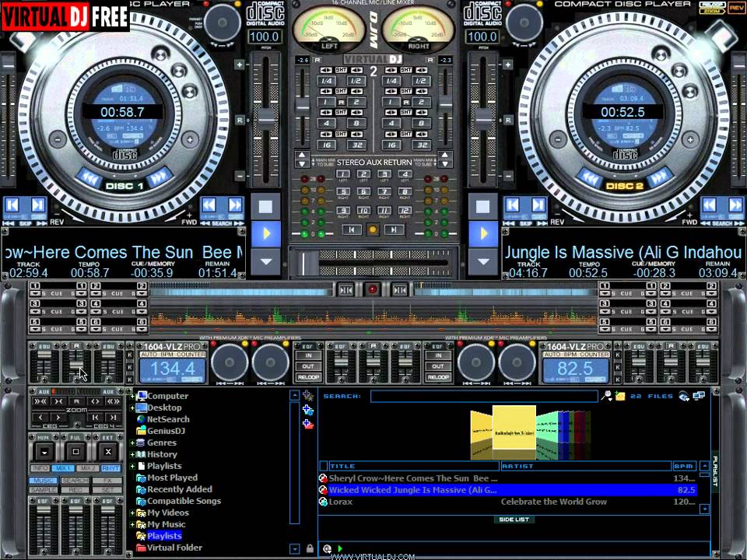The width and height of the screenshot is (747, 560).
Task: Rewind Disc 1 using the blue back arrows on the jog wheel
Action: (x=89, y=180)
